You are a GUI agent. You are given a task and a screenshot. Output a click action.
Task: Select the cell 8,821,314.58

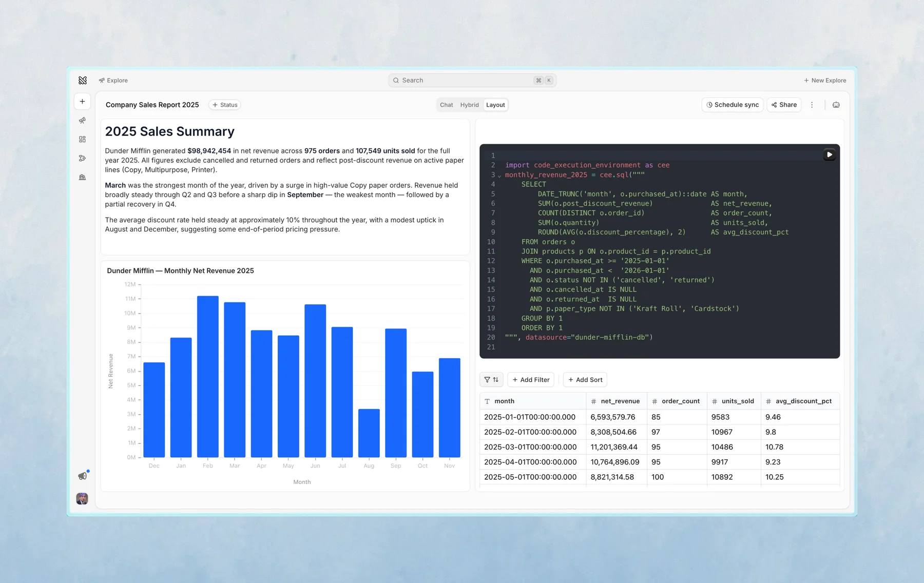click(617, 477)
